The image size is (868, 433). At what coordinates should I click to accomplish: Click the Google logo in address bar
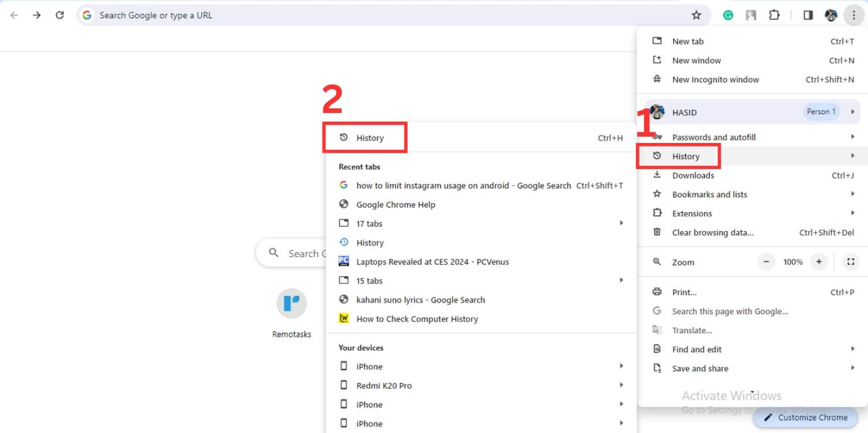pyautogui.click(x=87, y=16)
